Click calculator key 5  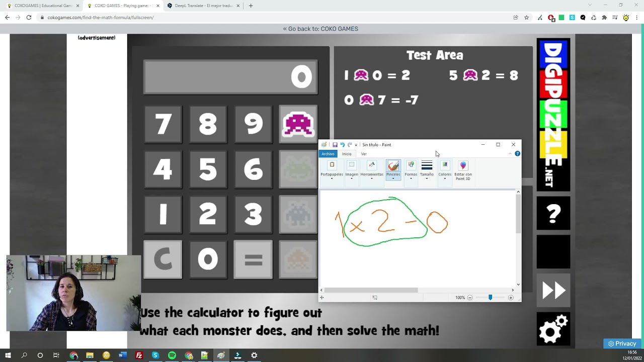click(208, 169)
